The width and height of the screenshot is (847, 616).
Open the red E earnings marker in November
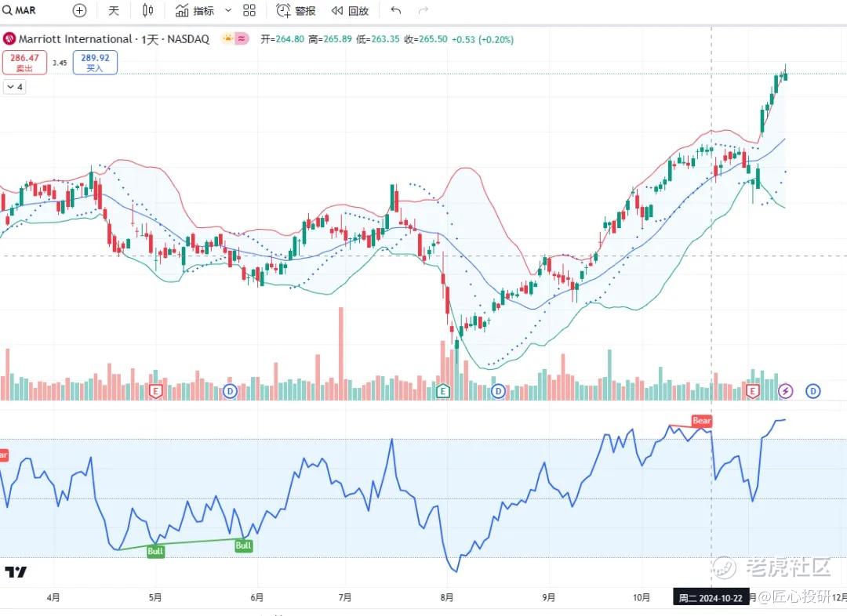(x=752, y=391)
